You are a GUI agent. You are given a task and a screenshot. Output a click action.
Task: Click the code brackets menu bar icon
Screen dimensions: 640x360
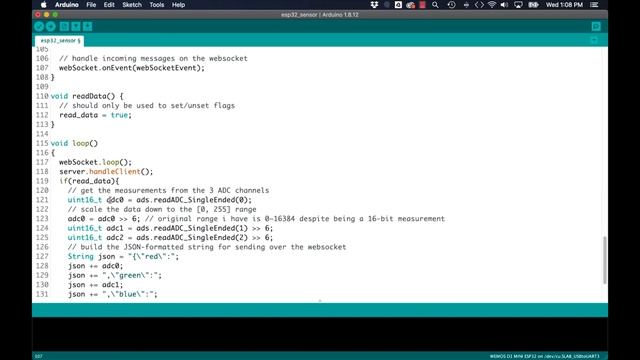pyautogui.click(x=479, y=5)
